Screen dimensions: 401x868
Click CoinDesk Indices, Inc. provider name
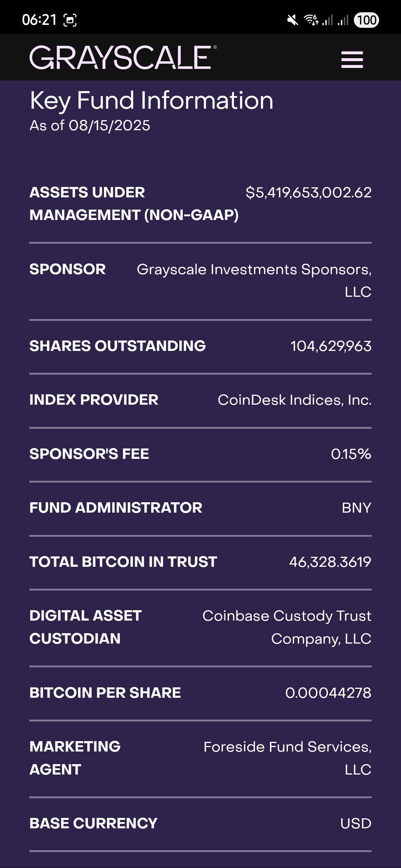click(x=294, y=400)
